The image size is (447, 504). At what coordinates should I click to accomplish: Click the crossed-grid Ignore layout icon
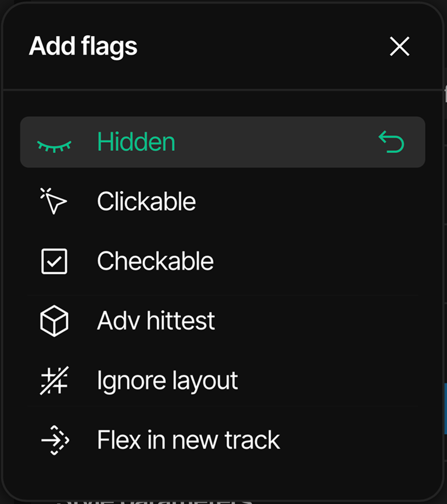(54, 381)
